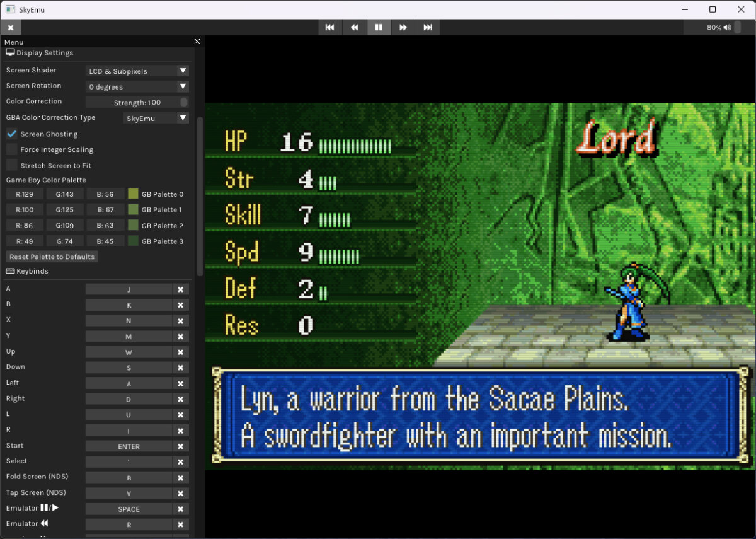Image resolution: width=756 pixels, height=539 pixels.
Task: Rebind the Start key ENTER
Action: (129, 446)
